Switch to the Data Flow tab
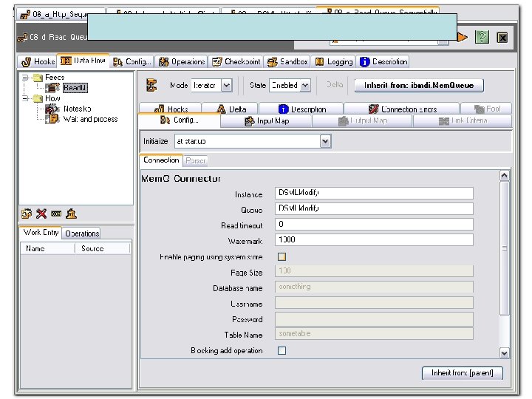Image resolution: width=532 pixels, height=399 pixels. click(x=83, y=61)
